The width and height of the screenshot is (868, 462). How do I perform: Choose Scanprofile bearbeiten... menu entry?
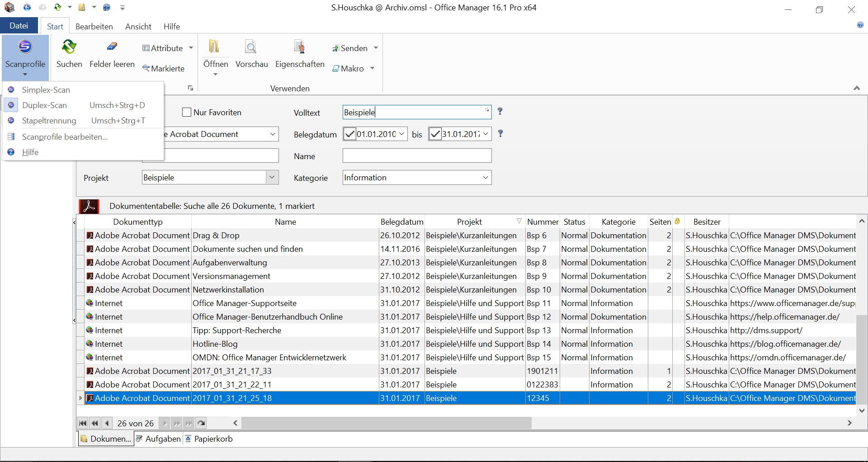tap(65, 137)
